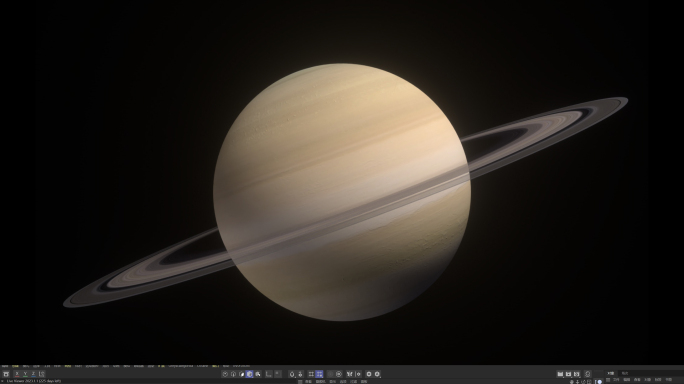Click the Live Viewer status text at bottom left
The image size is (684, 384).
tap(34, 381)
